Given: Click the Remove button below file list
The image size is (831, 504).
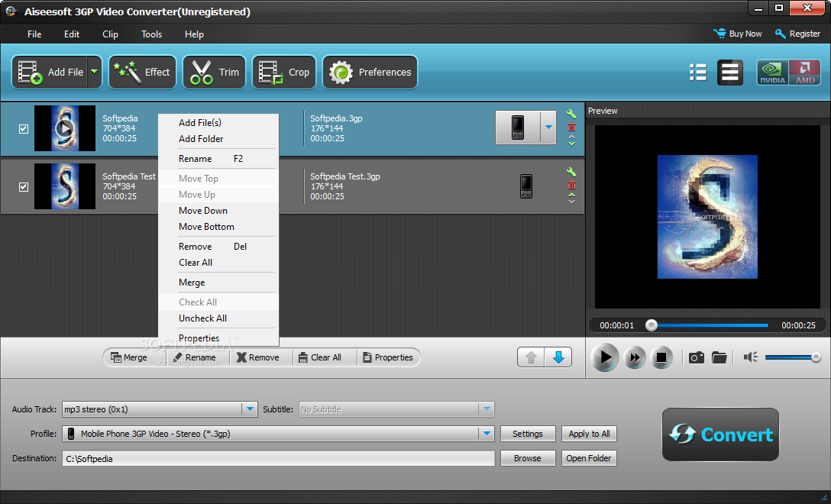Looking at the screenshot, I should pos(257,357).
